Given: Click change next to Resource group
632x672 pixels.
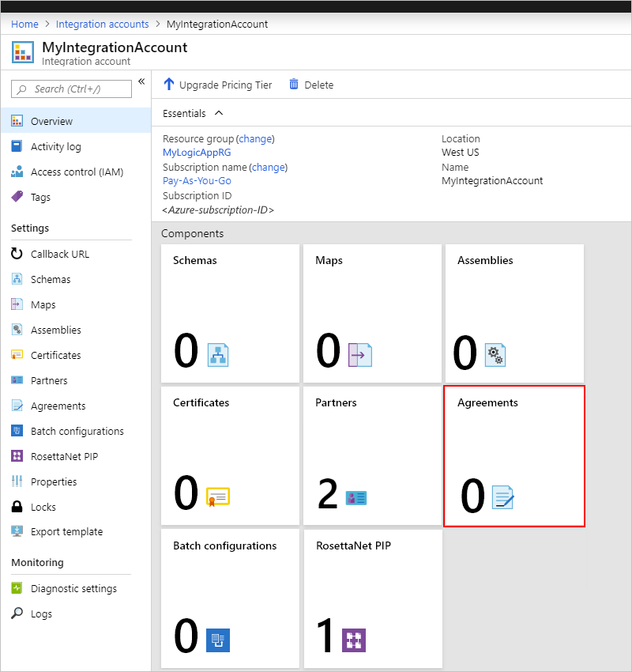Looking at the screenshot, I should (256, 138).
